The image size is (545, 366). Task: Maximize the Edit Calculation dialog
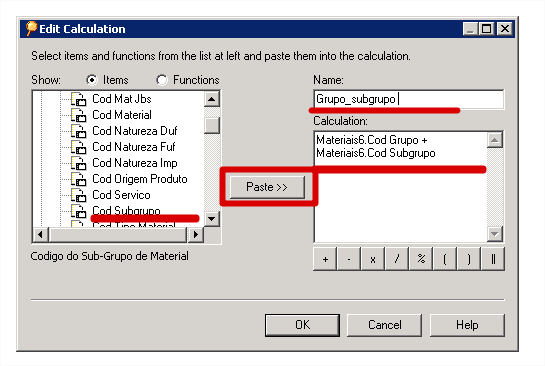487,29
